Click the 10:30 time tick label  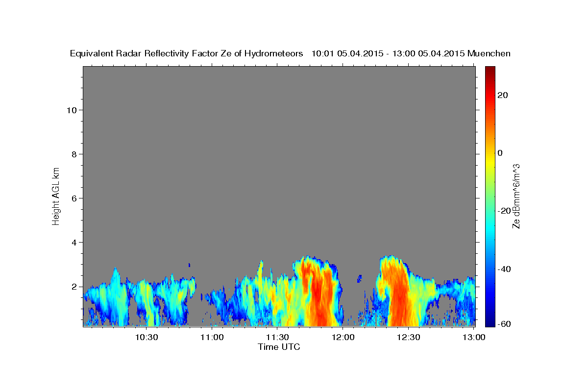(147, 337)
